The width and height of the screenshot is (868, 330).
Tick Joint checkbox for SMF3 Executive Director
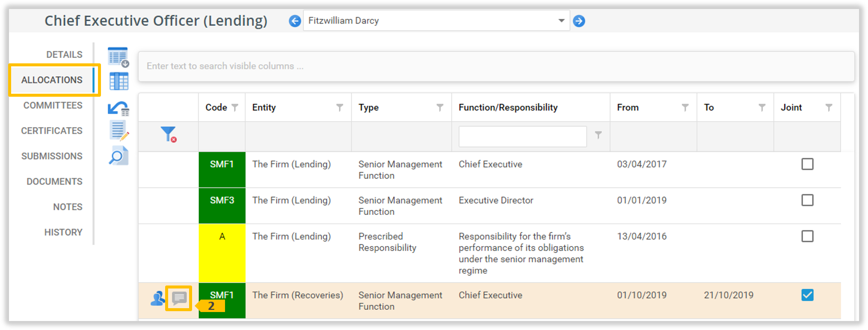pos(807,200)
